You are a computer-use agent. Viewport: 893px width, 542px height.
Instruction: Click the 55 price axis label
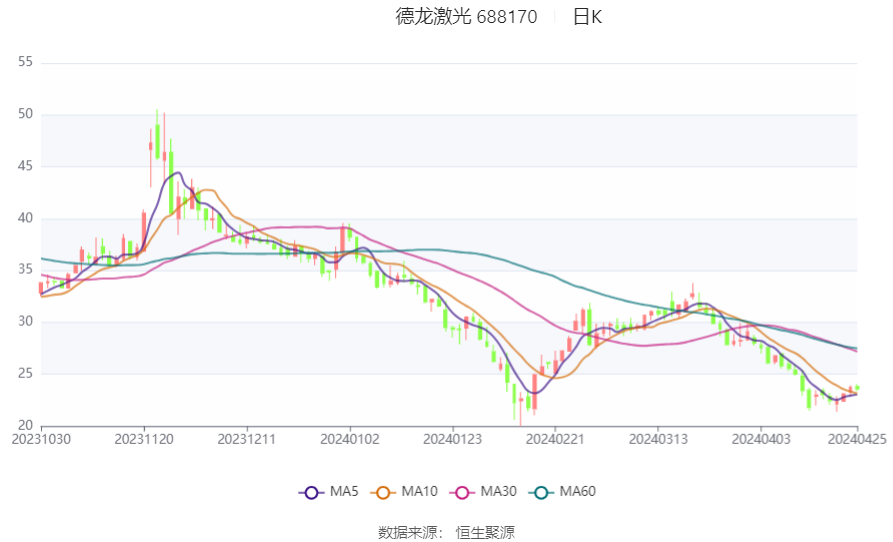tap(26, 62)
